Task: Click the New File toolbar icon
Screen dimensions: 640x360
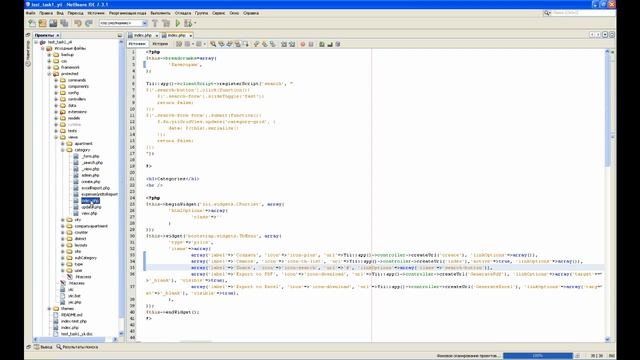Action: pos(32,23)
